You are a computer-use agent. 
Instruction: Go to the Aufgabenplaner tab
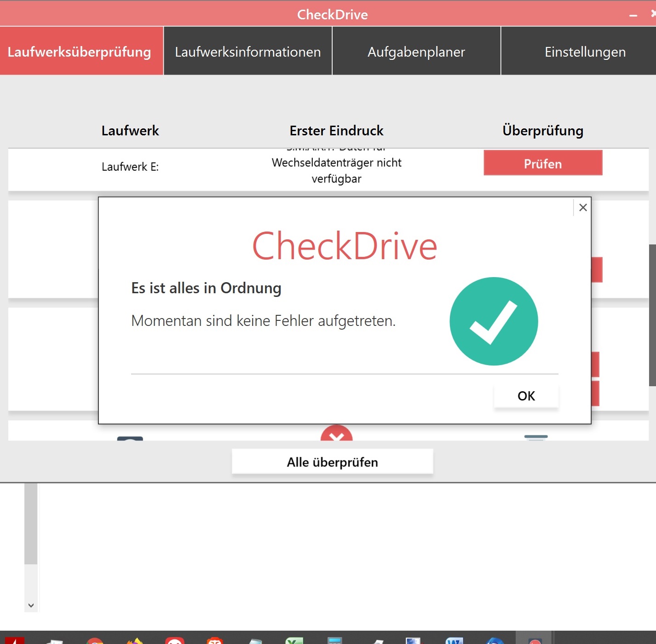(416, 51)
